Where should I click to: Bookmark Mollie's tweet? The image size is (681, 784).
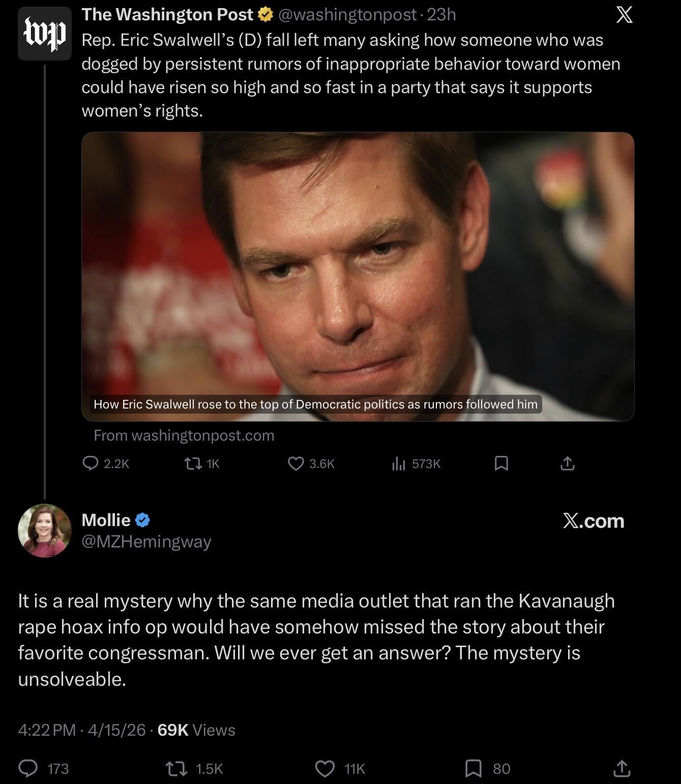pos(473,768)
